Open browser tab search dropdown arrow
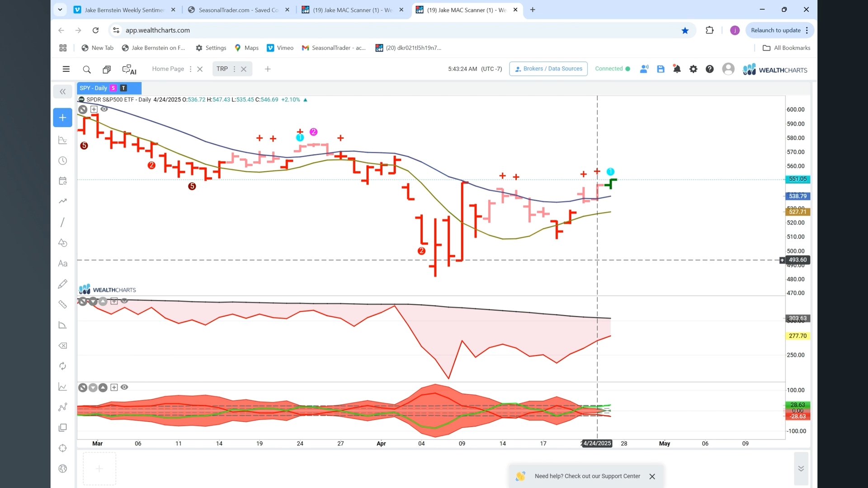Image resolution: width=868 pixels, height=488 pixels. [60, 9]
